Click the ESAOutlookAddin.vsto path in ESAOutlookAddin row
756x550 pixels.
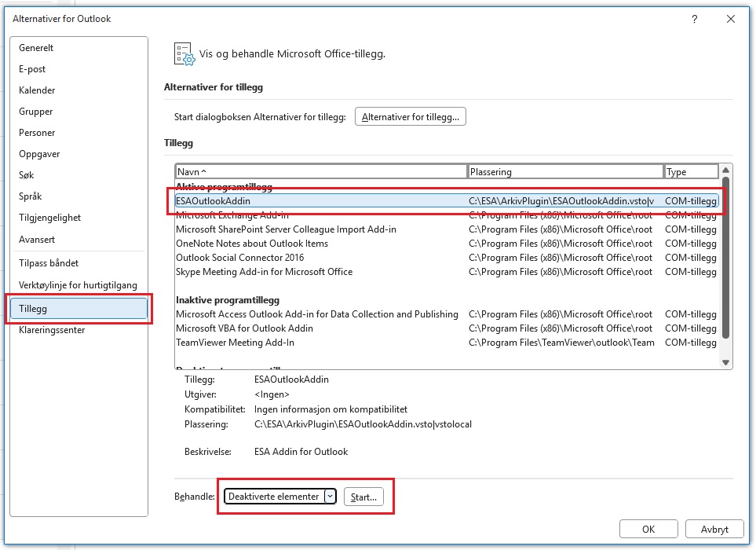[x=561, y=201]
